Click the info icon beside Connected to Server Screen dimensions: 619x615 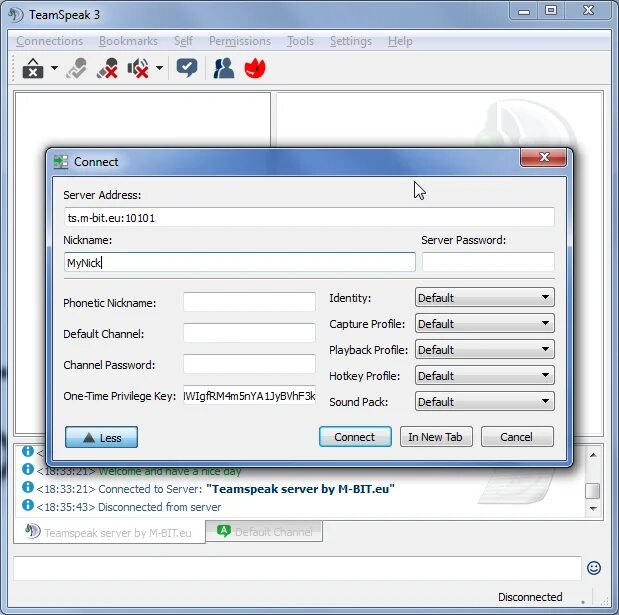point(28,487)
